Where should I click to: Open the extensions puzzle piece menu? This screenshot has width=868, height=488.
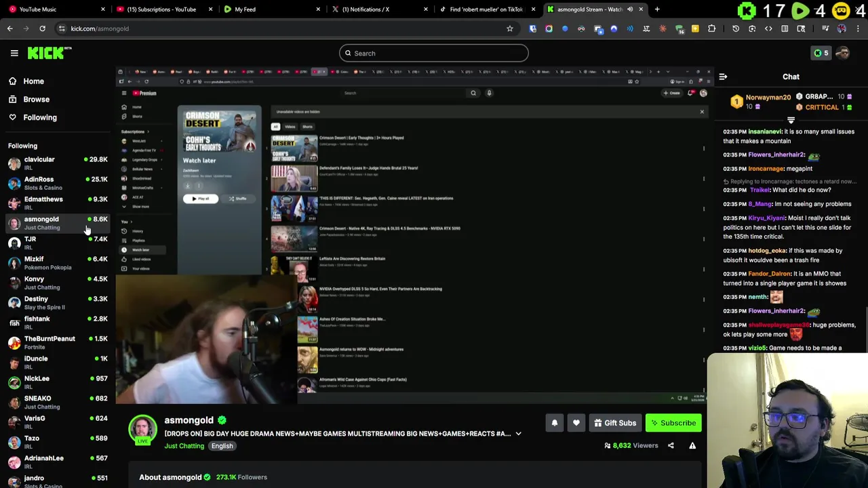pyautogui.click(x=711, y=28)
